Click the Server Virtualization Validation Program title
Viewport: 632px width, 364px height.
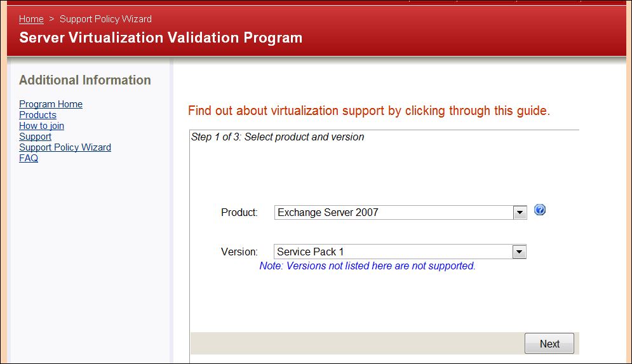(x=161, y=37)
